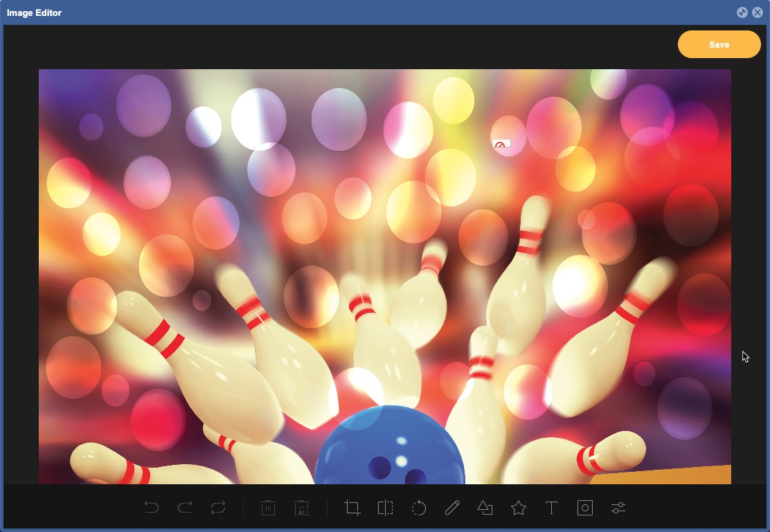The width and height of the screenshot is (770, 532).
Task: Activate the pencil Draw tool
Action: click(x=452, y=508)
